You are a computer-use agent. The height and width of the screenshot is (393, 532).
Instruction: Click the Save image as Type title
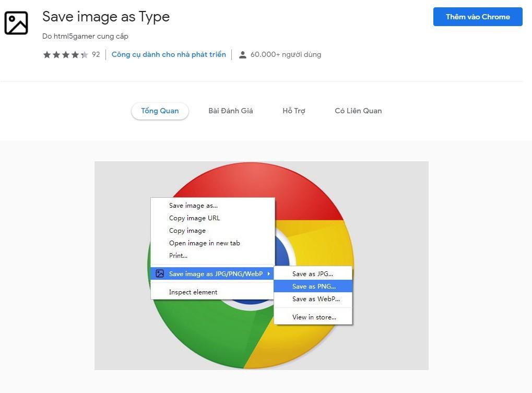click(106, 17)
